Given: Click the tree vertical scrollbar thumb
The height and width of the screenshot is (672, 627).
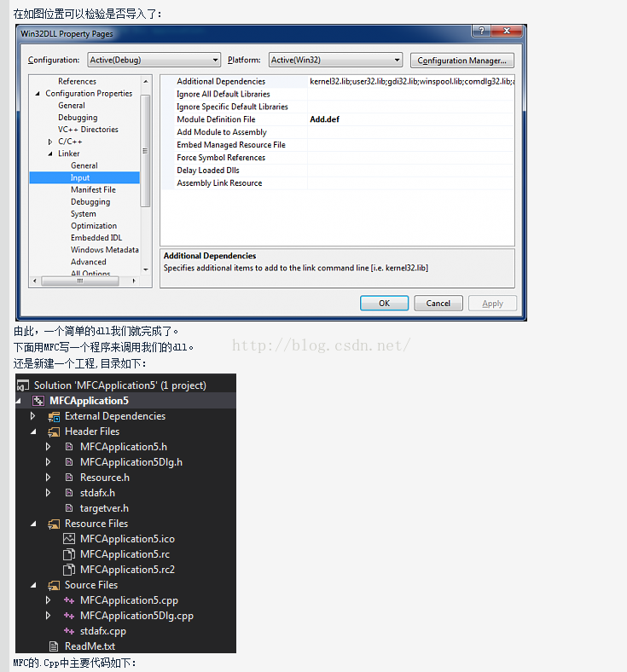Looking at the screenshot, I should pos(145,151).
